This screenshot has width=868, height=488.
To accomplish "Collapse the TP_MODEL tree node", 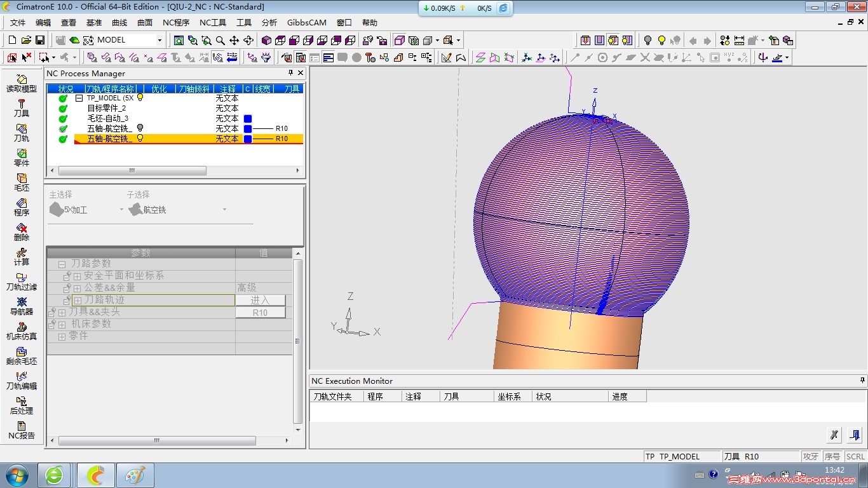I will coord(79,98).
